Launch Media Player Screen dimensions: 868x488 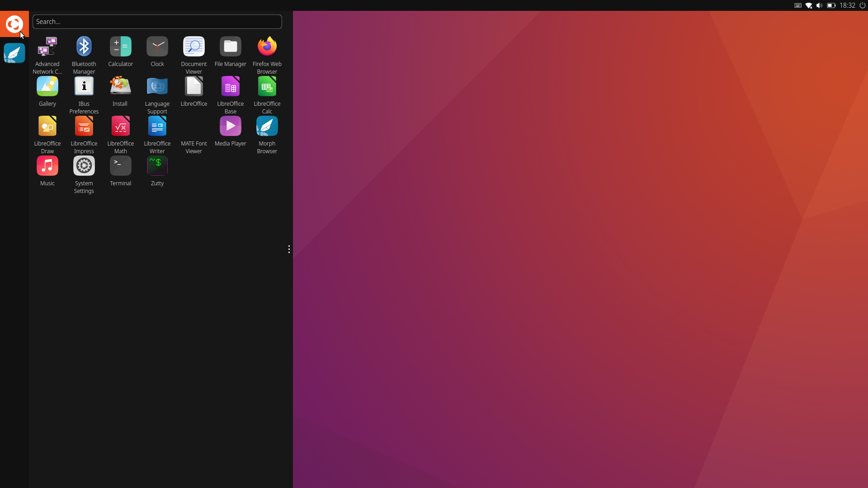click(231, 131)
